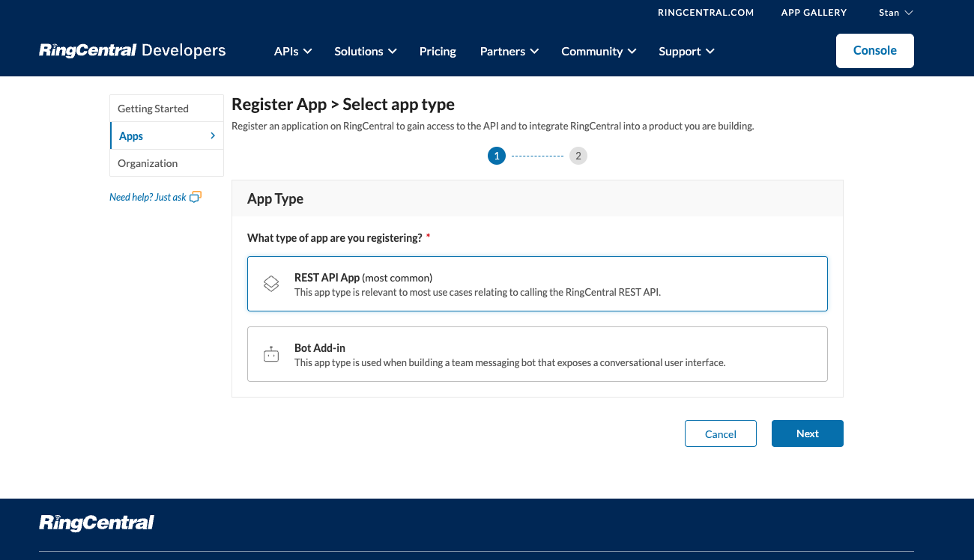Expand the Solutions menu
This screenshot has width=974, height=560.
click(366, 51)
